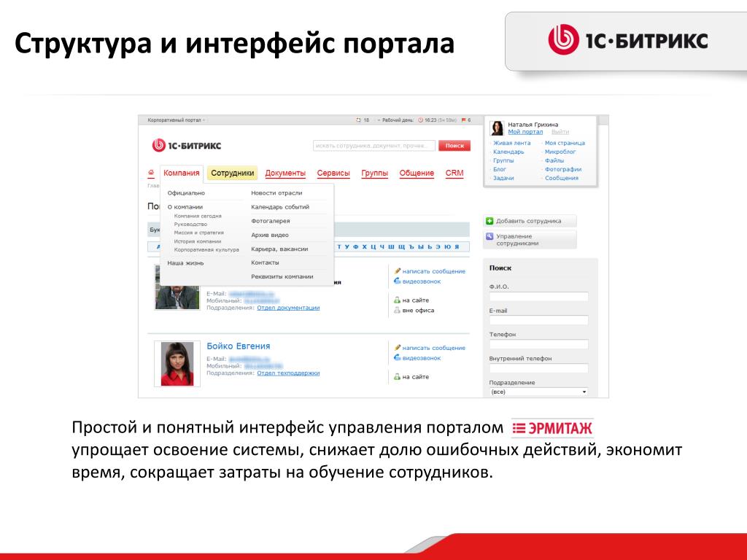Select Календарь событий menu entry

pyautogui.click(x=280, y=206)
